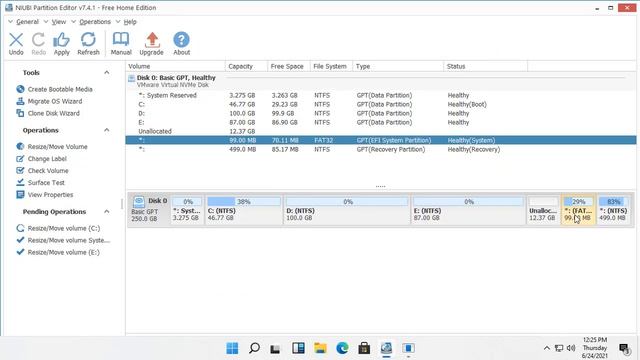640x360 pixels.
Task: Open taskbar Search magnifier
Action: (254, 348)
